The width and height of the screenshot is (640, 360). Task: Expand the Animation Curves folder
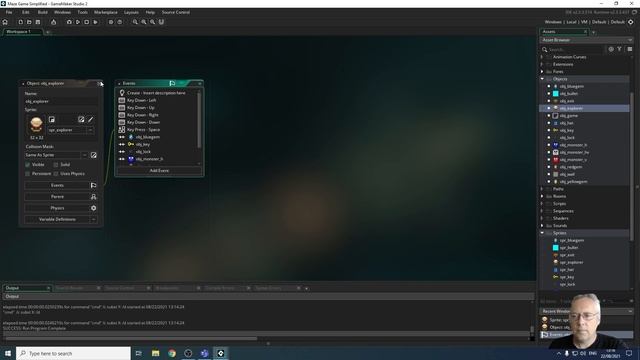pos(542,57)
